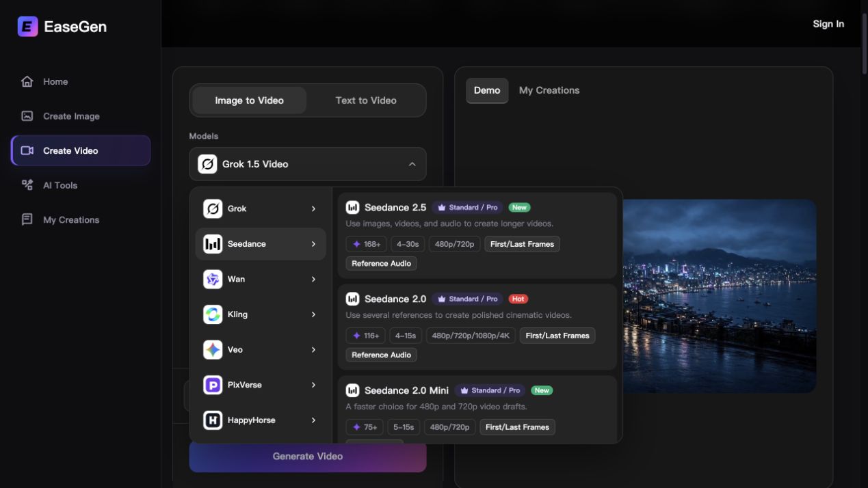Expand the Grok provider submenu arrow
868x488 pixels.
point(313,208)
